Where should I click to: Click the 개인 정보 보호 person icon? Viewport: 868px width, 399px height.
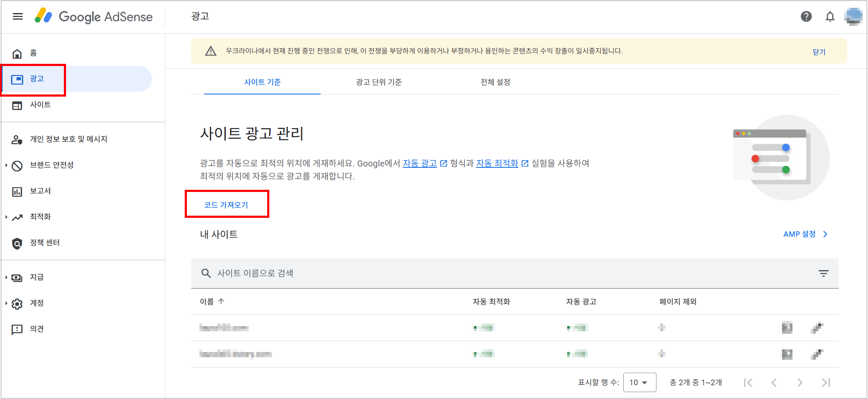click(x=17, y=140)
